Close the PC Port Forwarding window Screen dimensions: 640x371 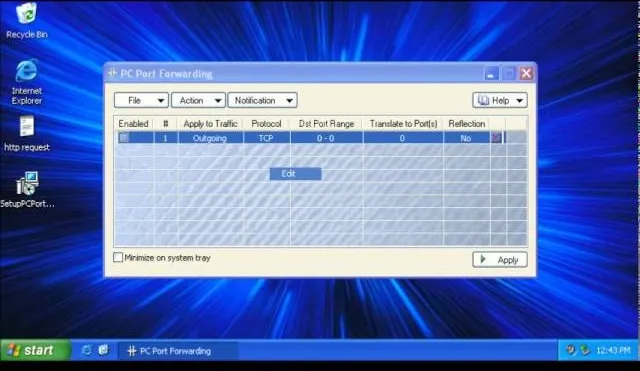pos(526,73)
